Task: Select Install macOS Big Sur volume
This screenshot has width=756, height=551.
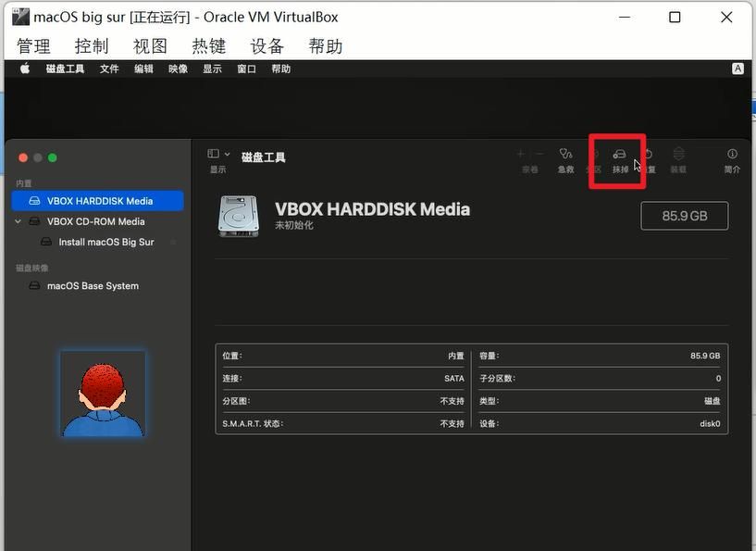Action: pos(105,242)
